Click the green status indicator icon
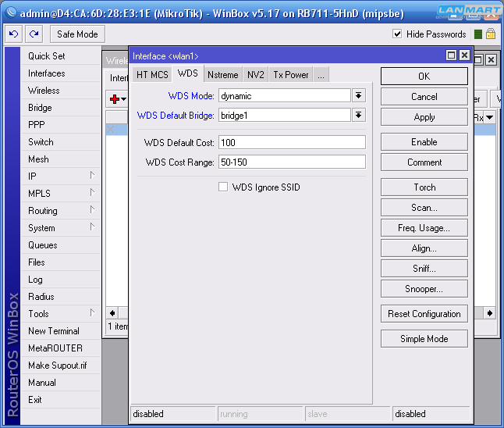 478,34
